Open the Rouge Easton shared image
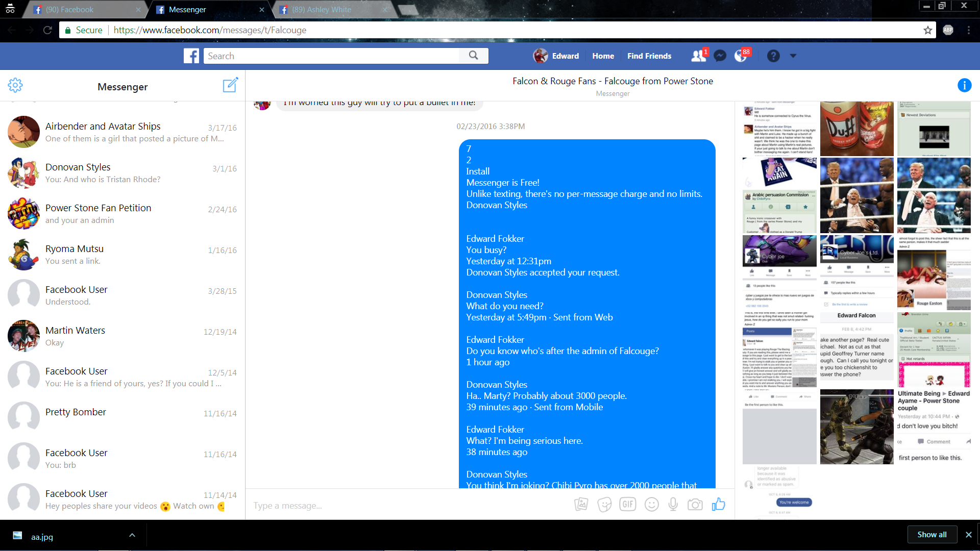Viewport: 980px width, 551px height. (934, 272)
